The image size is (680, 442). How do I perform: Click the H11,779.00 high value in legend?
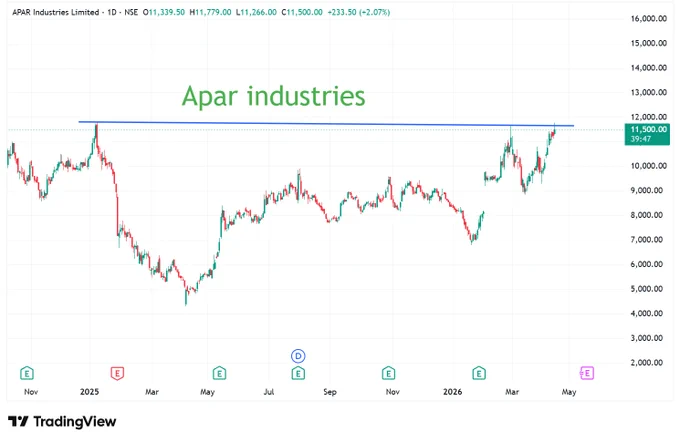(x=211, y=12)
